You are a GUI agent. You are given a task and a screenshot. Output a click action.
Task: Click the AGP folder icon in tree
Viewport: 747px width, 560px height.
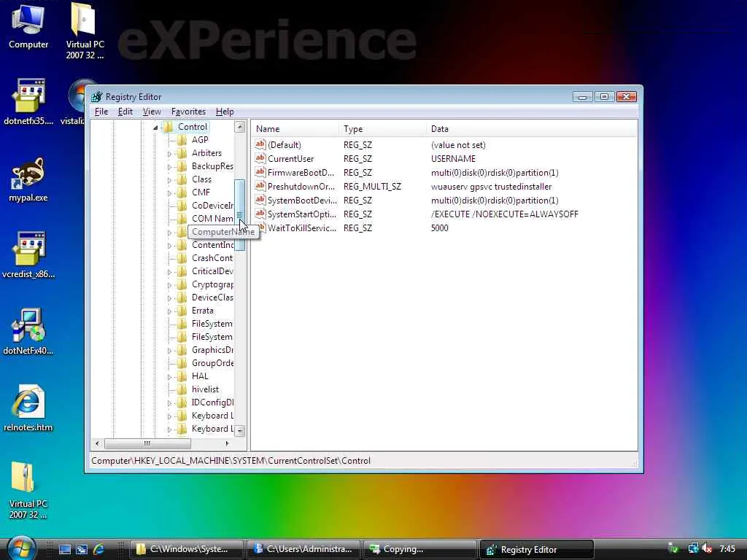click(x=182, y=139)
